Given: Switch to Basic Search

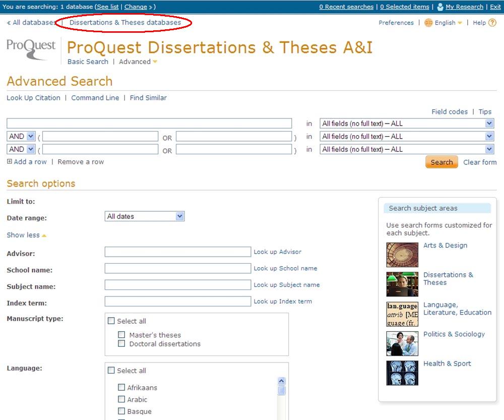Looking at the screenshot, I should click(88, 62).
